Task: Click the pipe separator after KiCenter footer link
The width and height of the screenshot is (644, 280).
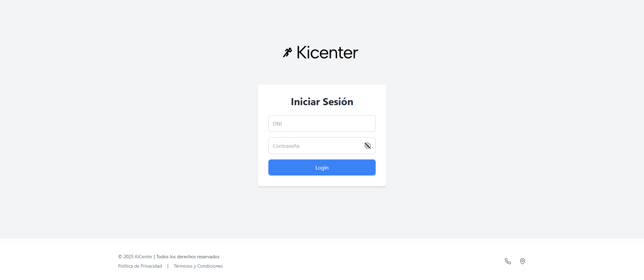Action: coord(154,257)
